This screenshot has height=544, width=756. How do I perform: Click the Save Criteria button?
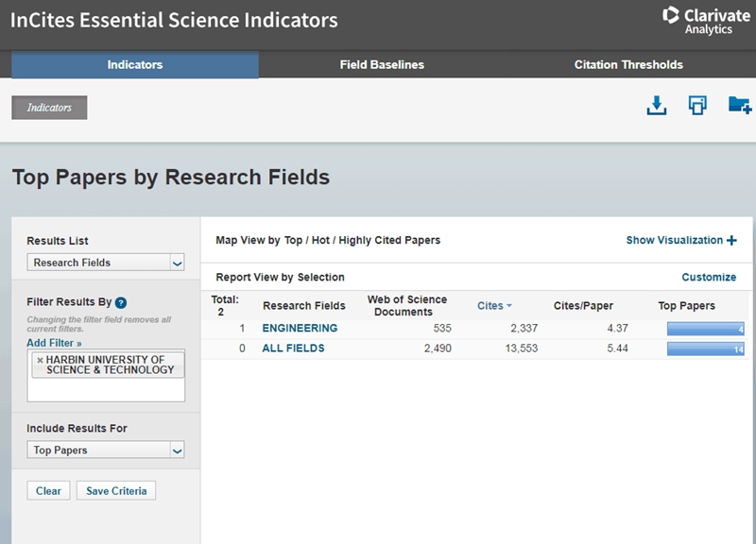(x=116, y=491)
